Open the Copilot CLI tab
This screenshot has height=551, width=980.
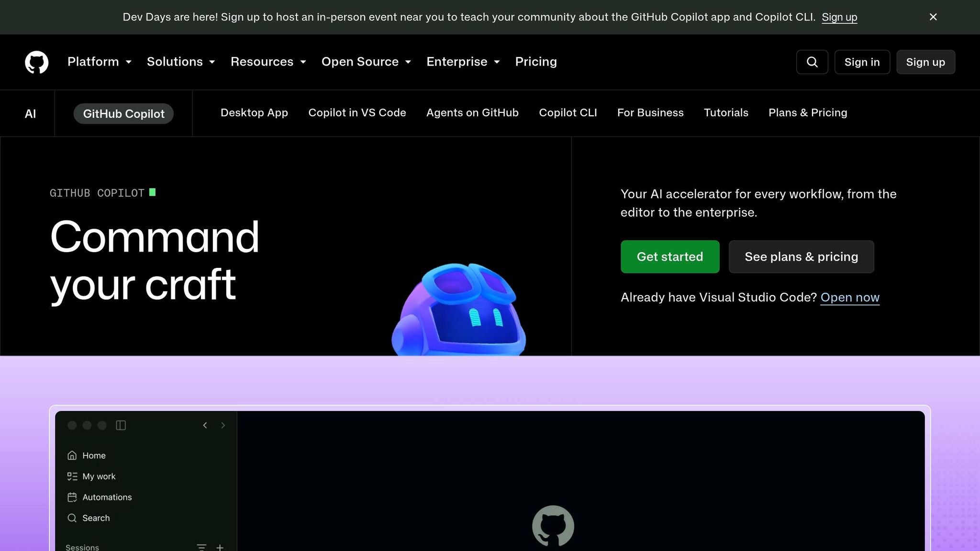(x=568, y=113)
